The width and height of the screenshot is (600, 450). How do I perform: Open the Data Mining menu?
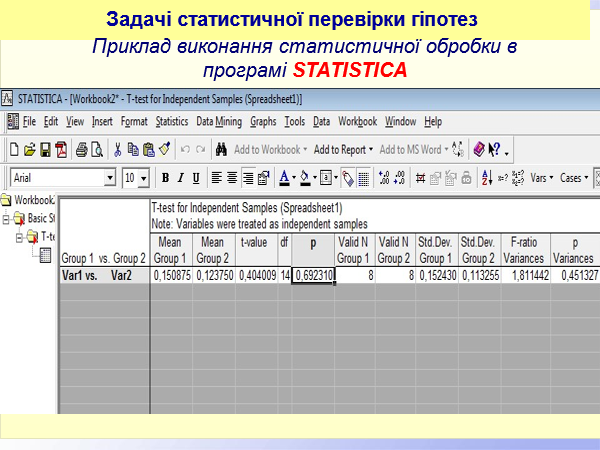click(219, 122)
